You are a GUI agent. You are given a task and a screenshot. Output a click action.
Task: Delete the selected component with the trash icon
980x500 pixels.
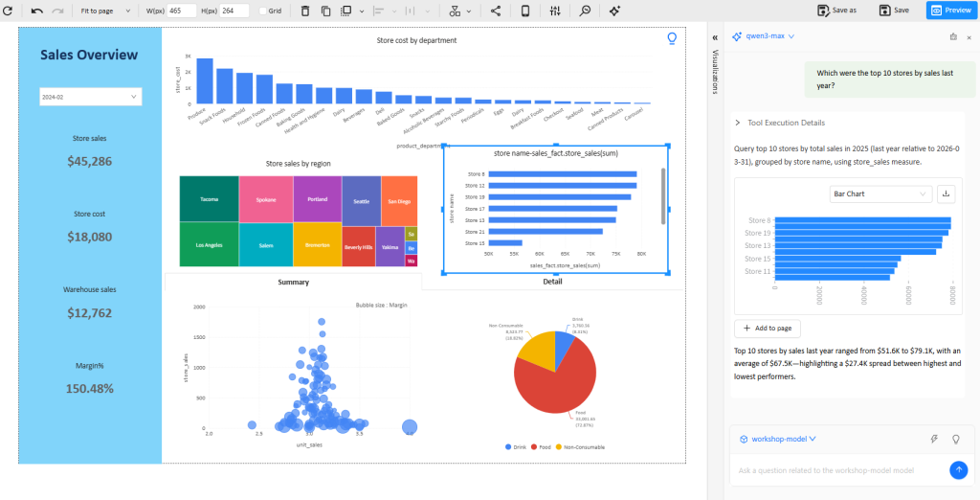[305, 11]
